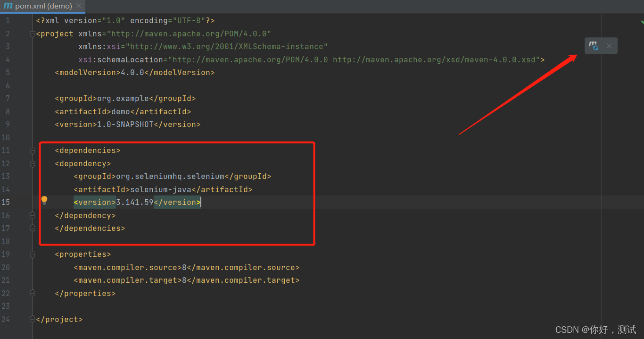The width and height of the screenshot is (644, 339).
Task: Collapse the dependency tag fold on line 12
Action: pos(32,164)
